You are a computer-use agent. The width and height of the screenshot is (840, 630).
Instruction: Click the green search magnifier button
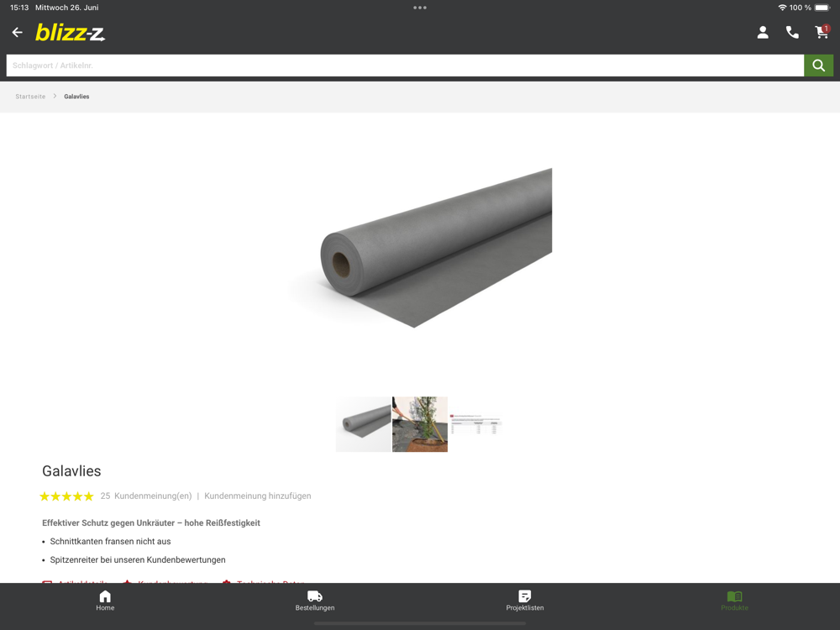pos(818,66)
